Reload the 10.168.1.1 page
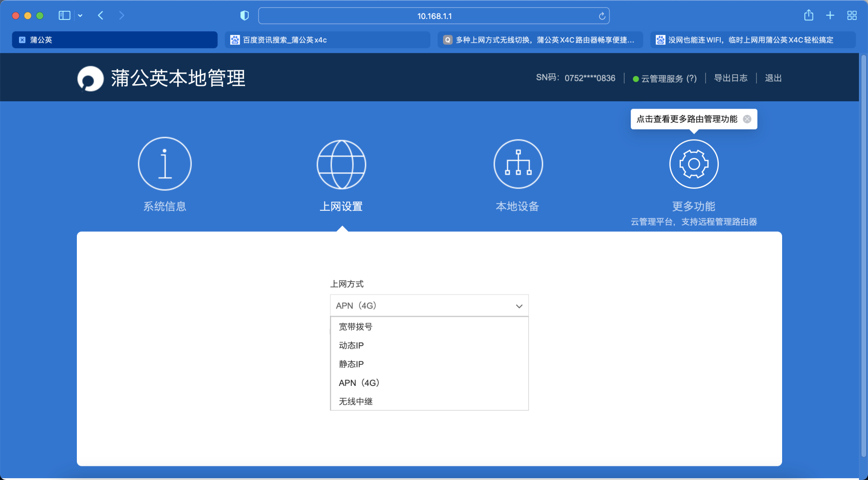Screen dimensions: 868x480 [602, 16]
